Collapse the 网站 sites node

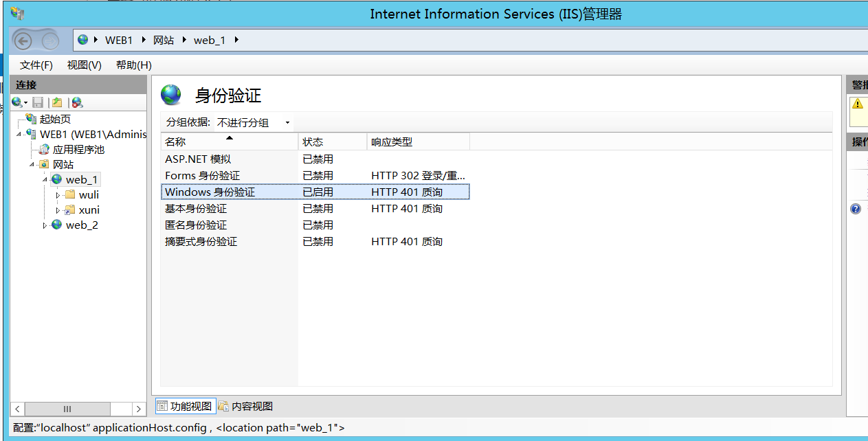click(33, 165)
